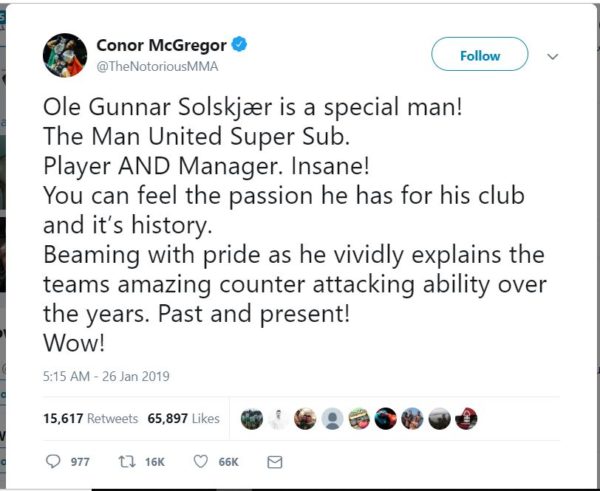Image resolution: width=600 pixels, height=491 pixels.
Task: Click the blue verified badge
Action: point(241,45)
